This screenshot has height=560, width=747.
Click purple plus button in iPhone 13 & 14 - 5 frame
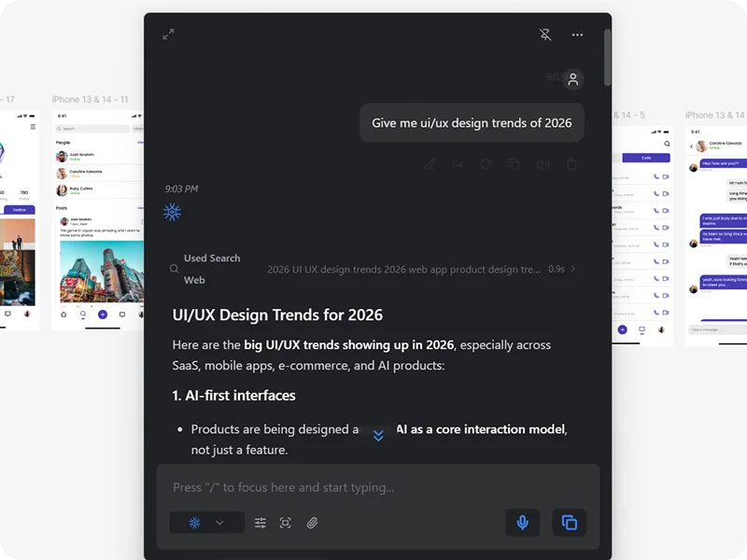[x=622, y=329]
